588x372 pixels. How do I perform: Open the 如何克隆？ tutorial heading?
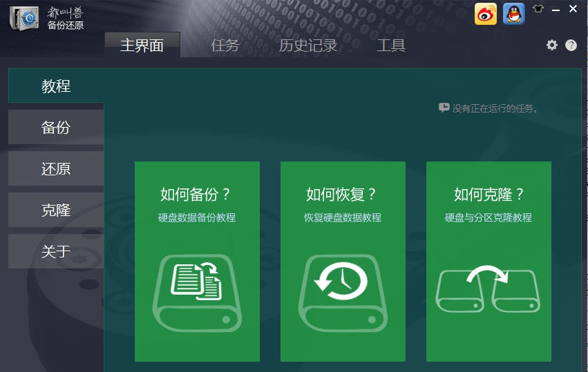click(489, 195)
